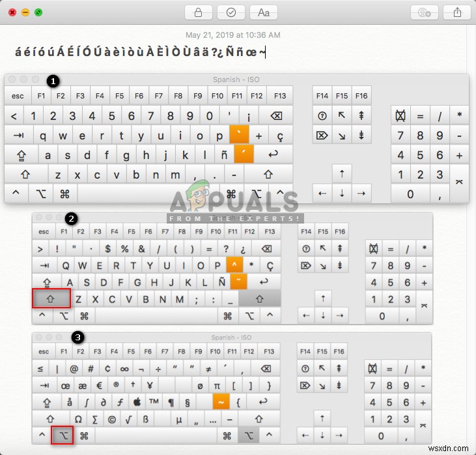
Task: Click the numpad enter key in keyboard 1
Action: pos(459,183)
